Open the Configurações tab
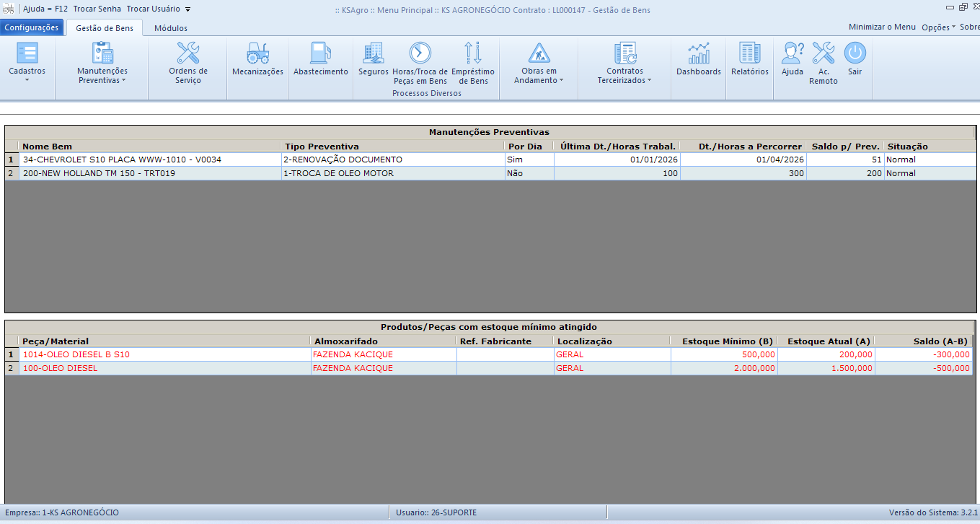 (32, 28)
